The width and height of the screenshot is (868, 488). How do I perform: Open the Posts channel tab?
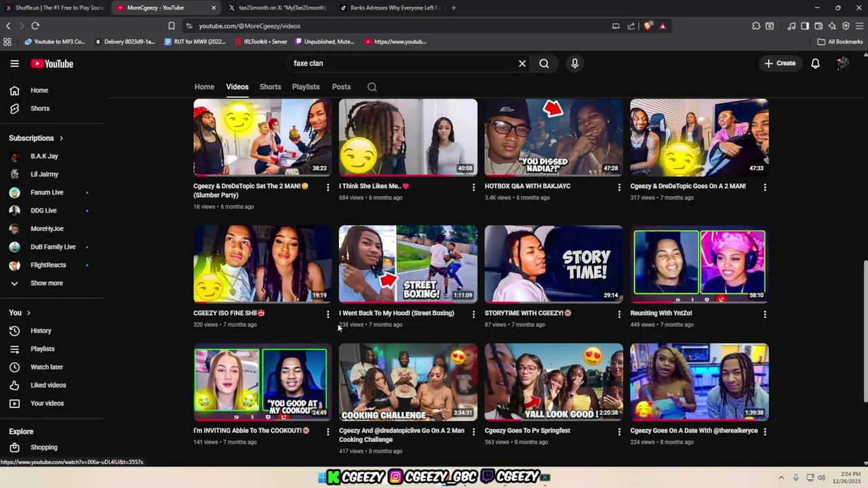point(341,87)
